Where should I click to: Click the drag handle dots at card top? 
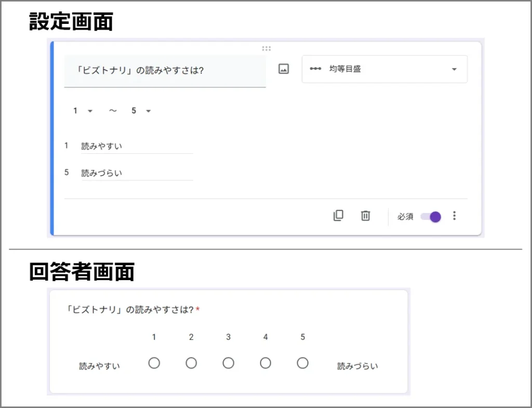(267, 48)
